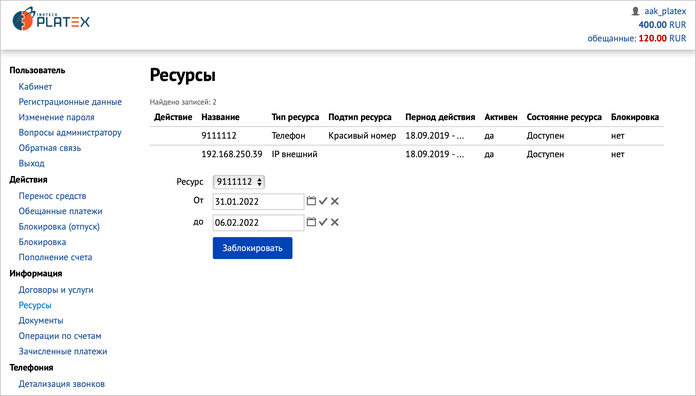696x396 pixels.
Task: Click the user profile icon beside aak_platex
Action: pyautogui.click(x=636, y=11)
